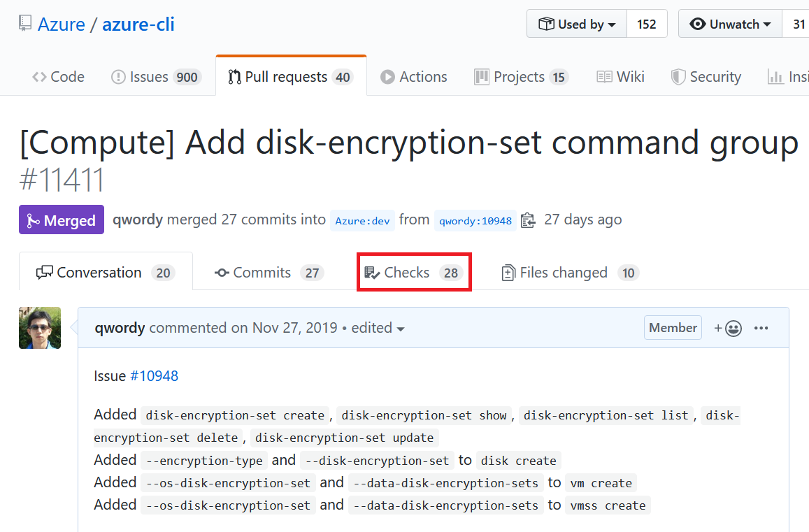This screenshot has height=532, width=809.
Task: Open the Files changed tab
Action: (569, 273)
